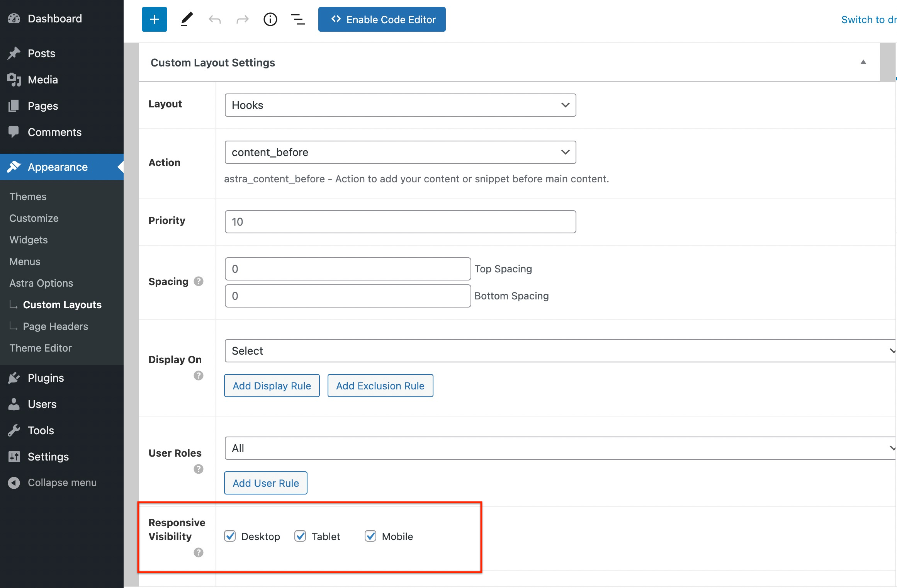Viewport: 897px width, 588px height.
Task: Select the pencil Tools icon
Action: coord(187,19)
